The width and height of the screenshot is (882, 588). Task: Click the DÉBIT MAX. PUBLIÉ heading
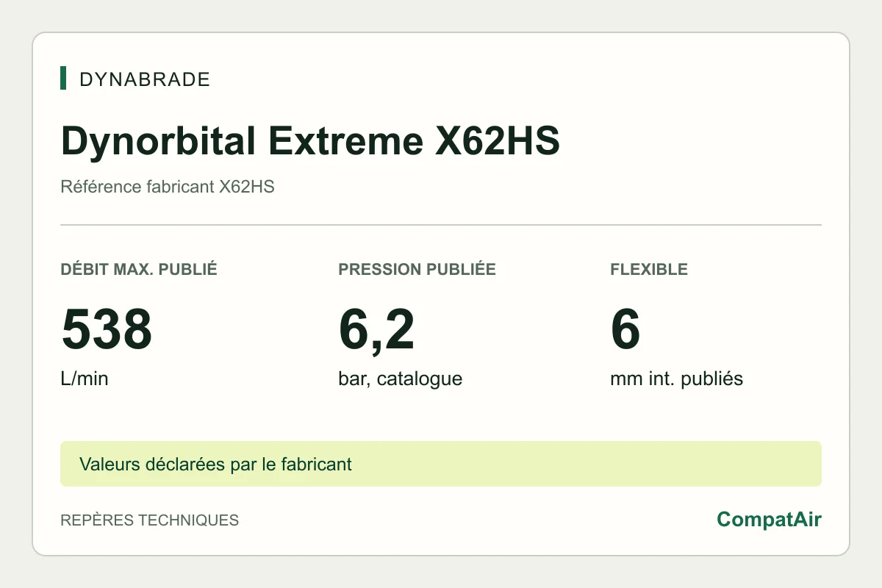[139, 269]
